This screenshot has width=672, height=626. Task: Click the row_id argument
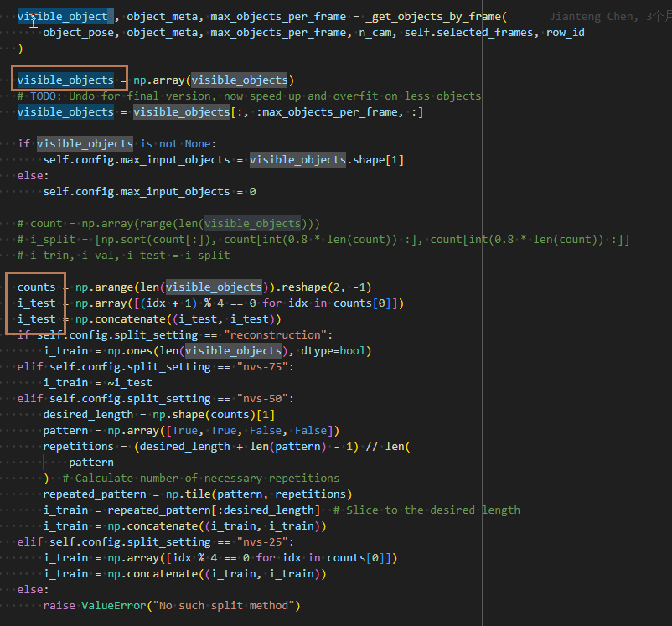coord(565,33)
